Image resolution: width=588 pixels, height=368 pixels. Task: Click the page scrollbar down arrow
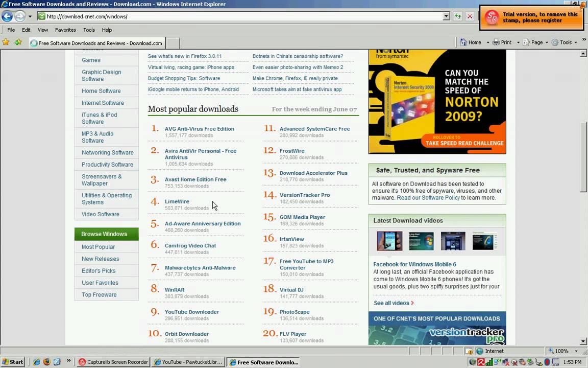tap(583, 341)
